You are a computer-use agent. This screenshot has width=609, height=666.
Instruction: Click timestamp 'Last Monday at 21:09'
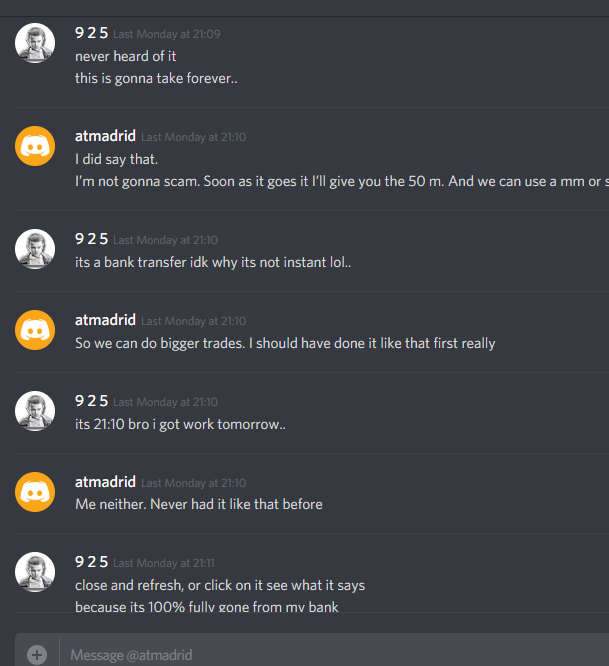click(167, 34)
